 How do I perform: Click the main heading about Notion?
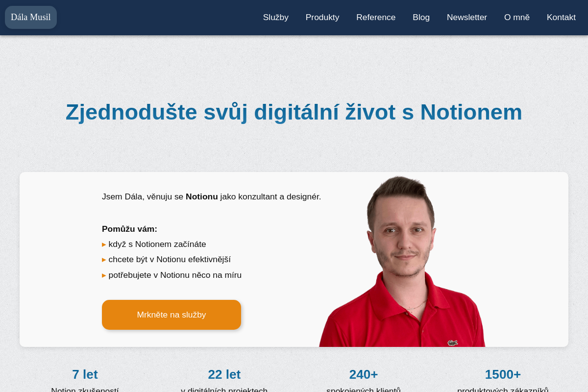tap(294, 112)
